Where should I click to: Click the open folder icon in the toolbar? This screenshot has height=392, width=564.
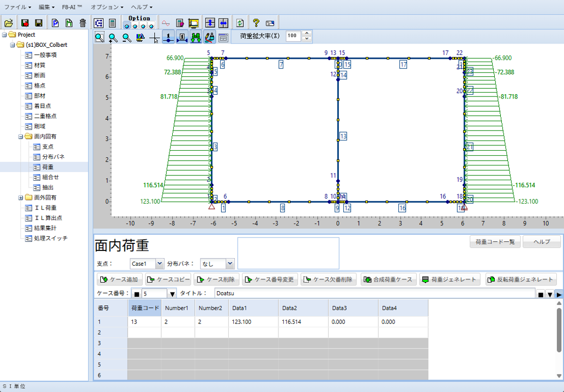pyautogui.click(x=9, y=23)
